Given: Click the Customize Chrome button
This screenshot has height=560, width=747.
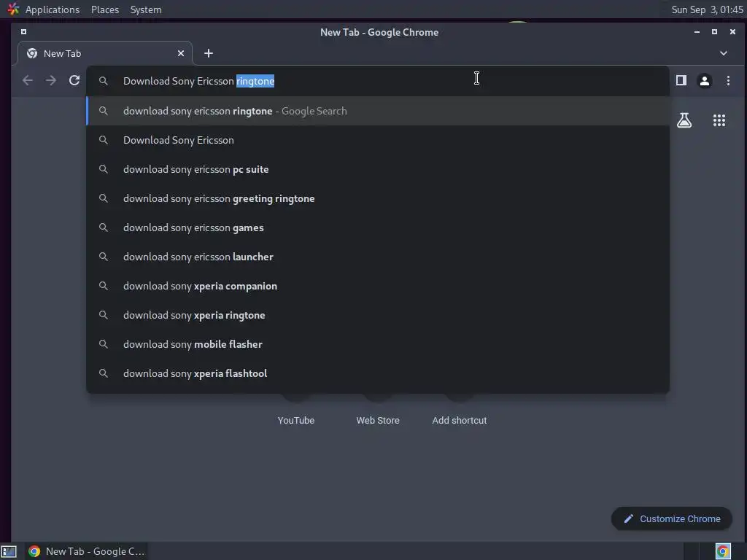Looking at the screenshot, I should 672,518.
